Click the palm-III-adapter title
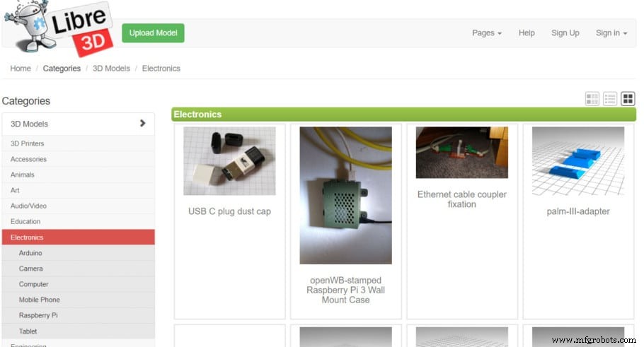 point(578,211)
